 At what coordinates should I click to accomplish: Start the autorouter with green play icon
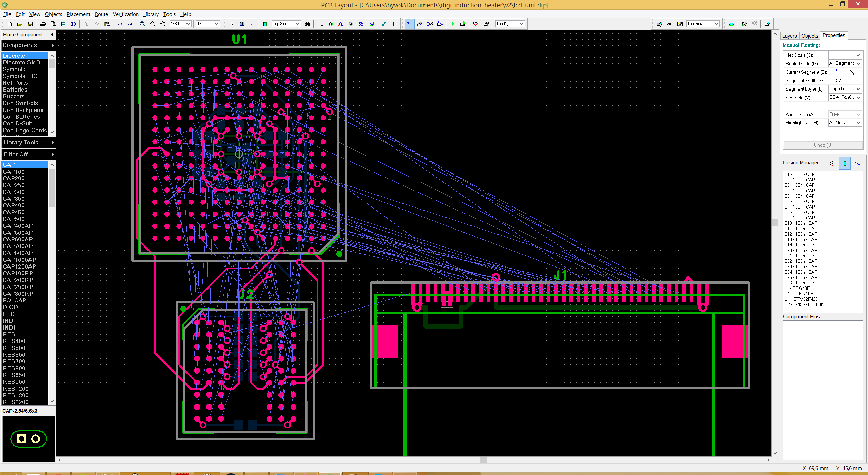click(453, 24)
